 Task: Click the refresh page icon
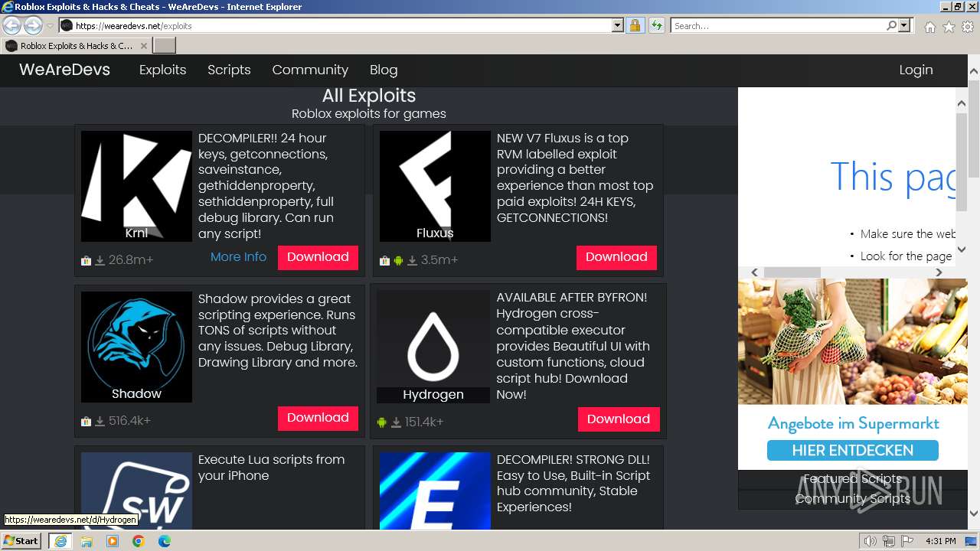(x=656, y=25)
